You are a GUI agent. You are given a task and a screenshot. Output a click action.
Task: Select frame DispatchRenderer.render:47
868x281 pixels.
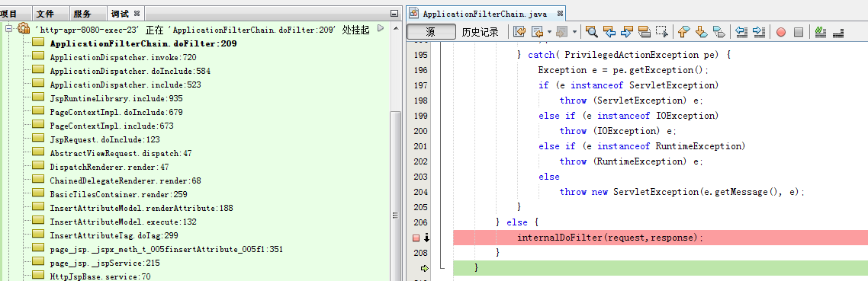point(109,167)
